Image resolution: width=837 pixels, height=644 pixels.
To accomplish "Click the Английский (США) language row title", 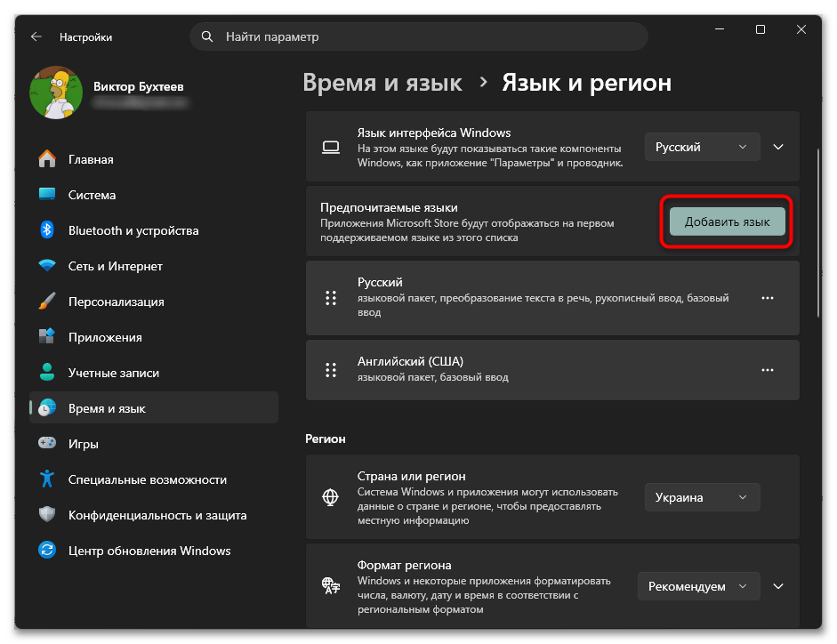I will tap(410, 361).
